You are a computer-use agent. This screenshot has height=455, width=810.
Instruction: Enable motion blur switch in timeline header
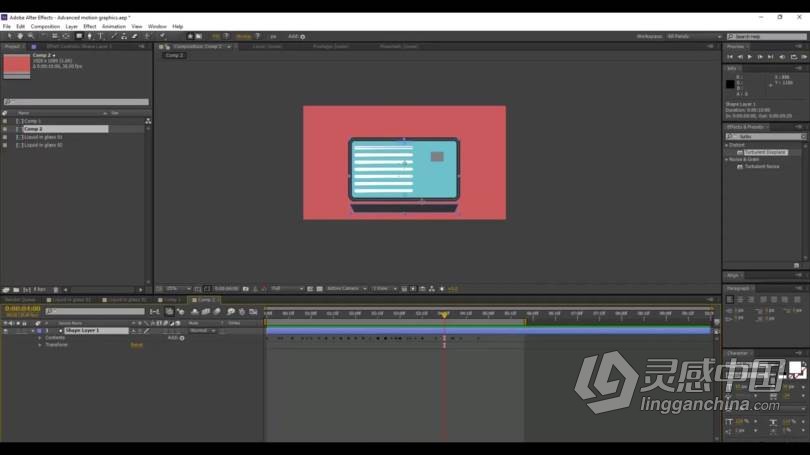pyautogui.click(x=231, y=311)
